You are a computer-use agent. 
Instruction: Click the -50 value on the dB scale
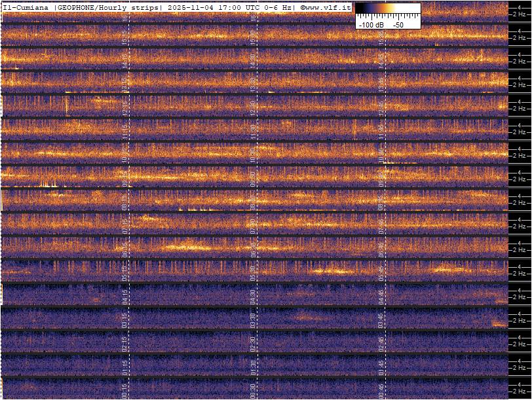coord(398,24)
